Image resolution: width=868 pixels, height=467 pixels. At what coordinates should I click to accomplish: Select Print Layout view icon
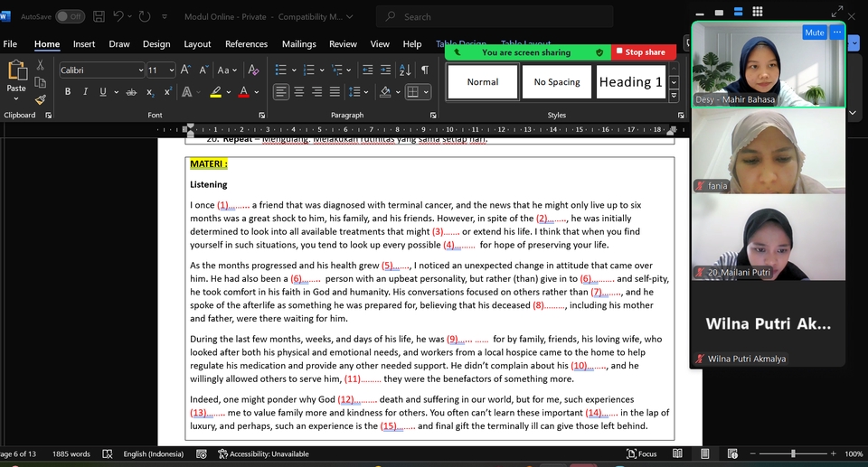704,453
